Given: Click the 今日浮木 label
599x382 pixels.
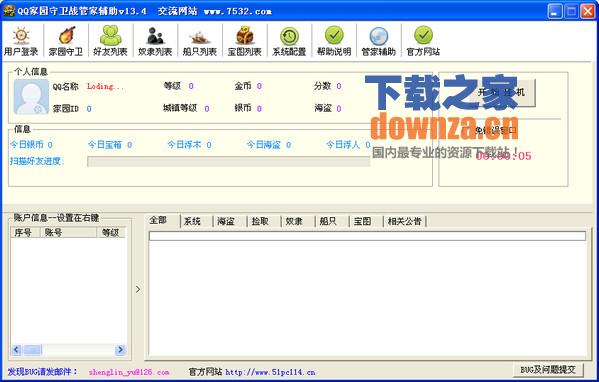Looking at the screenshot, I should point(184,145).
